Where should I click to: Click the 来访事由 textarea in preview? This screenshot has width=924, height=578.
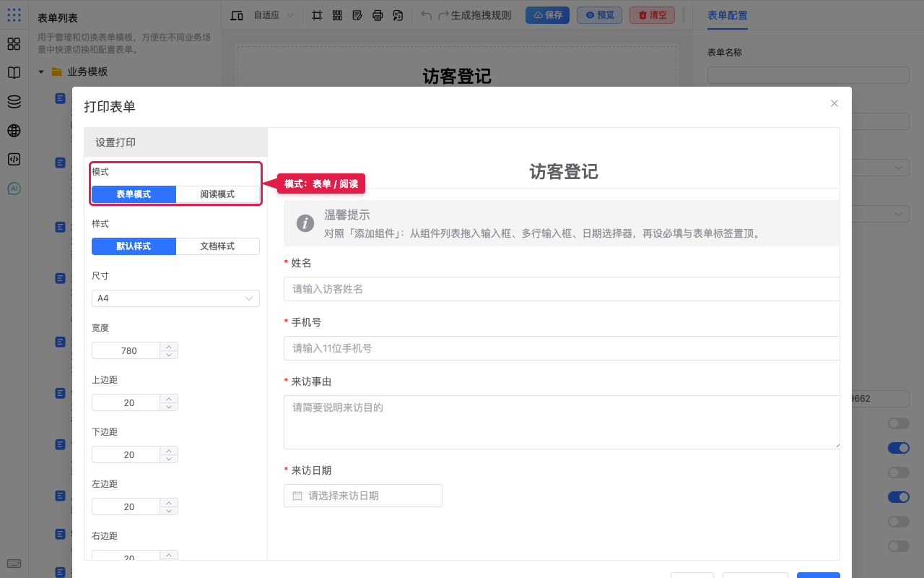coord(562,422)
